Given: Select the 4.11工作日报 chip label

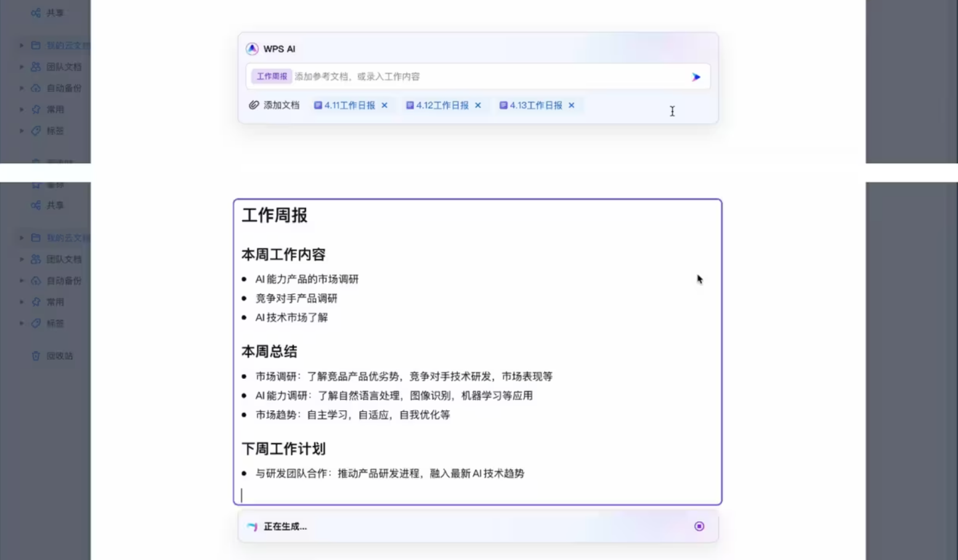Looking at the screenshot, I should pos(350,105).
